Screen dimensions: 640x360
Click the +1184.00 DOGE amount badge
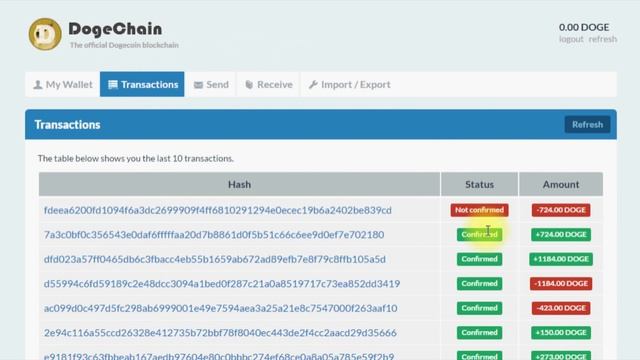click(561, 259)
